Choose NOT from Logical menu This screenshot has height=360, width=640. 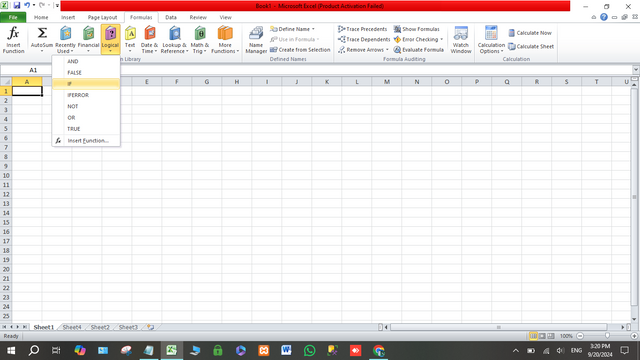coord(86,106)
